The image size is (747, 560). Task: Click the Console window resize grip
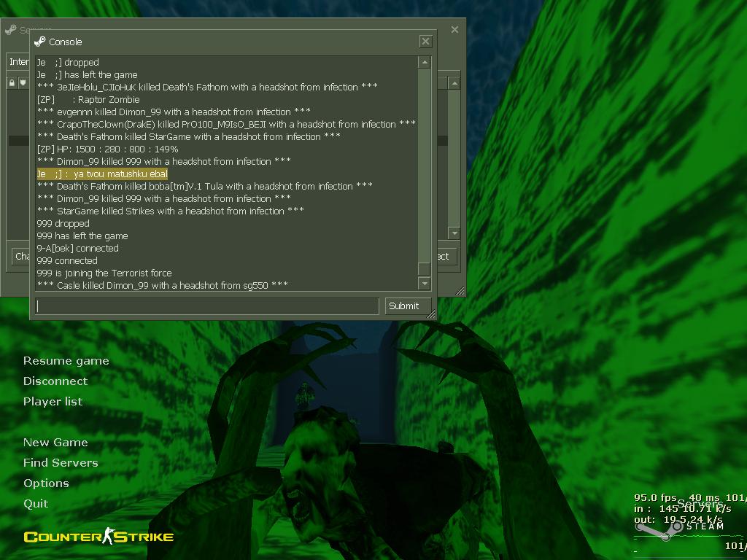tap(430, 314)
